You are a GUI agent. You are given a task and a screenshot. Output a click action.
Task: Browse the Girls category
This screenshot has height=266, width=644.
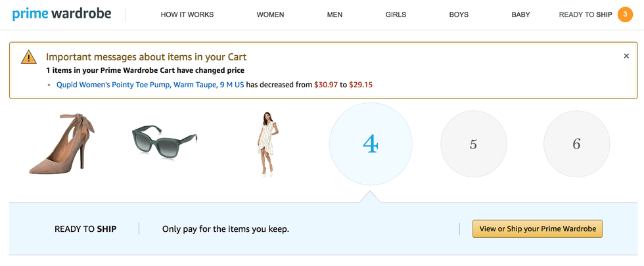point(396,15)
